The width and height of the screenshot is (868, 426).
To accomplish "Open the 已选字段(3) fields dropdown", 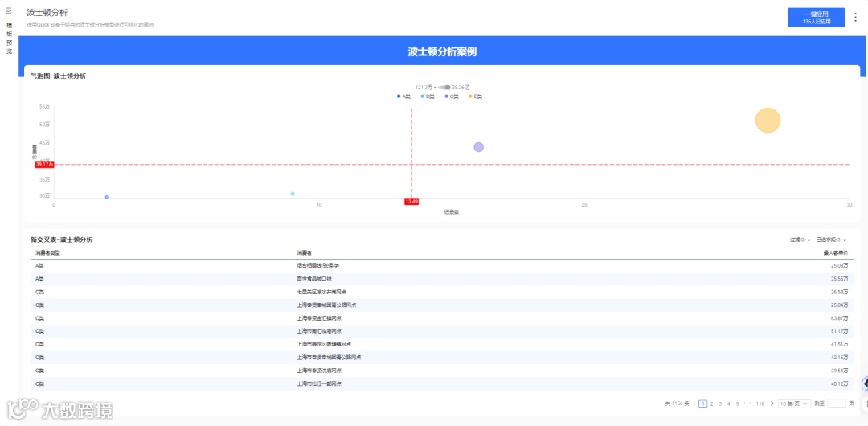I will pos(831,240).
